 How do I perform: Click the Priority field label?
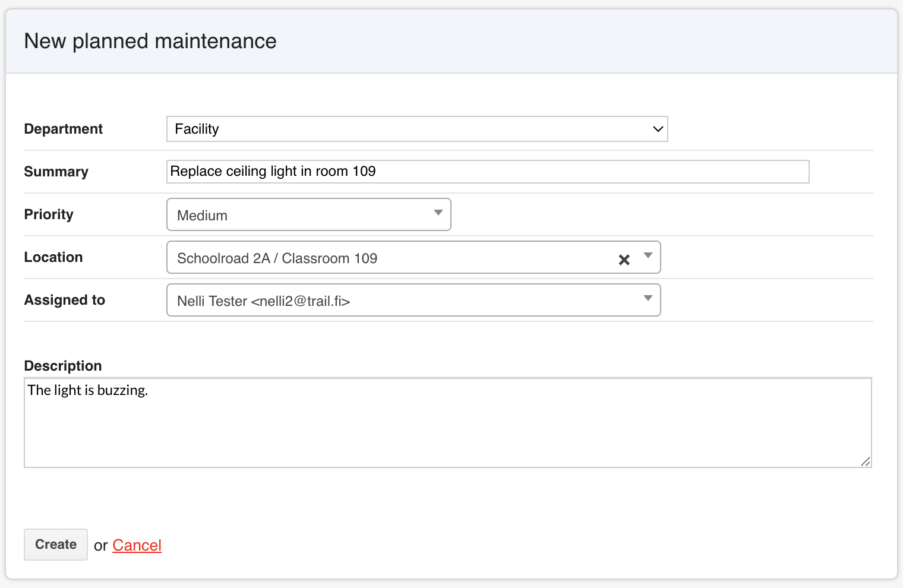click(x=49, y=214)
